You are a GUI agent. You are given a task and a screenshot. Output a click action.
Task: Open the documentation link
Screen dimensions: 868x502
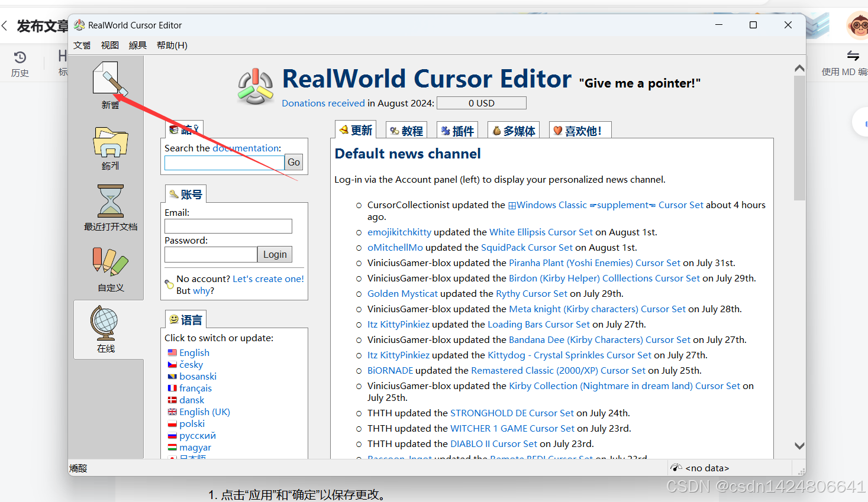click(246, 148)
